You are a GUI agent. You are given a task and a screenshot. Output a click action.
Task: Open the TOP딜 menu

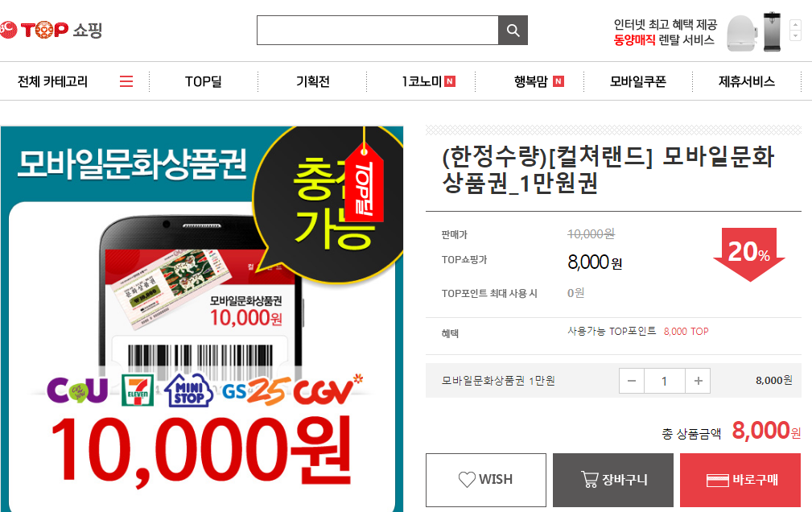(204, 81)
